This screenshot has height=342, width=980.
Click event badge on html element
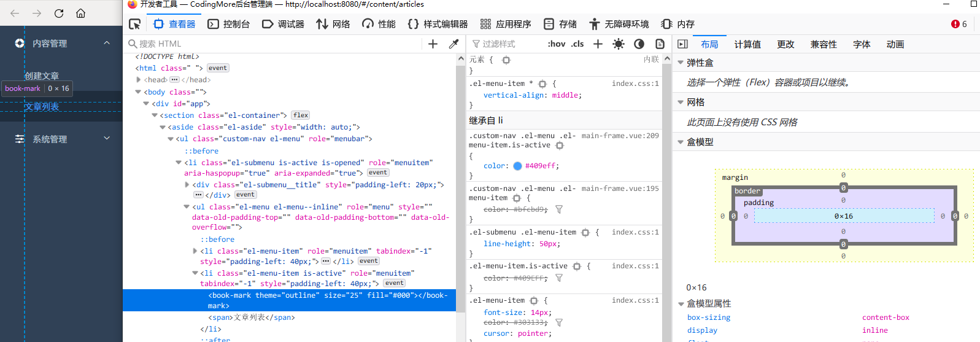(x=218, y=68)
